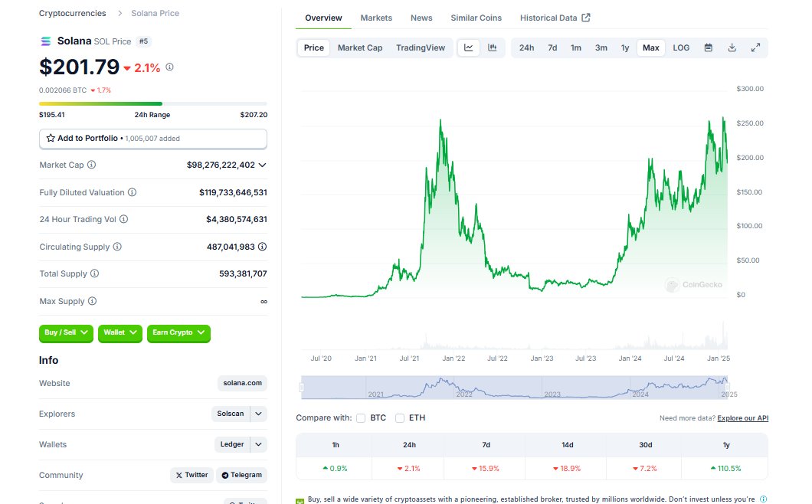This screenshot has width=812, height=504.
Task: Open the Telegram community link
Action: 242,475
